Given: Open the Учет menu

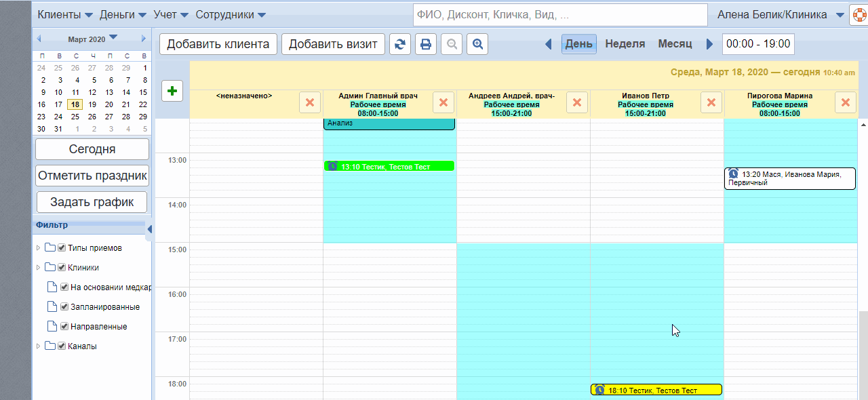Looking at the screenshot, I should pos(170,14).
